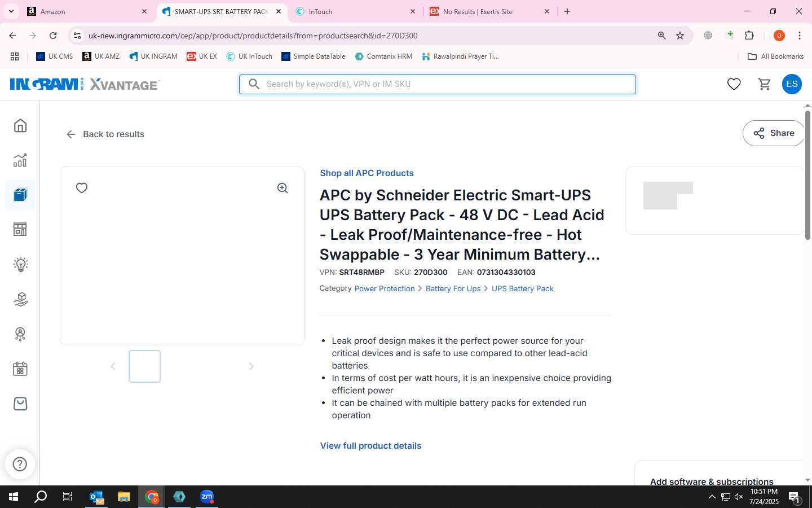812x508 pixels.
Task: Open the Power Protection category link
Action: [x=385, y=288]
